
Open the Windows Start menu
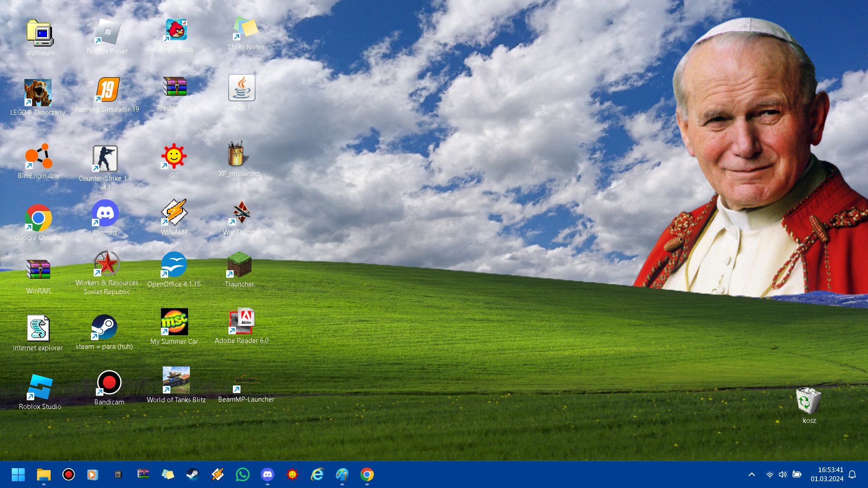pyautogui.click(x=18, y=474)
